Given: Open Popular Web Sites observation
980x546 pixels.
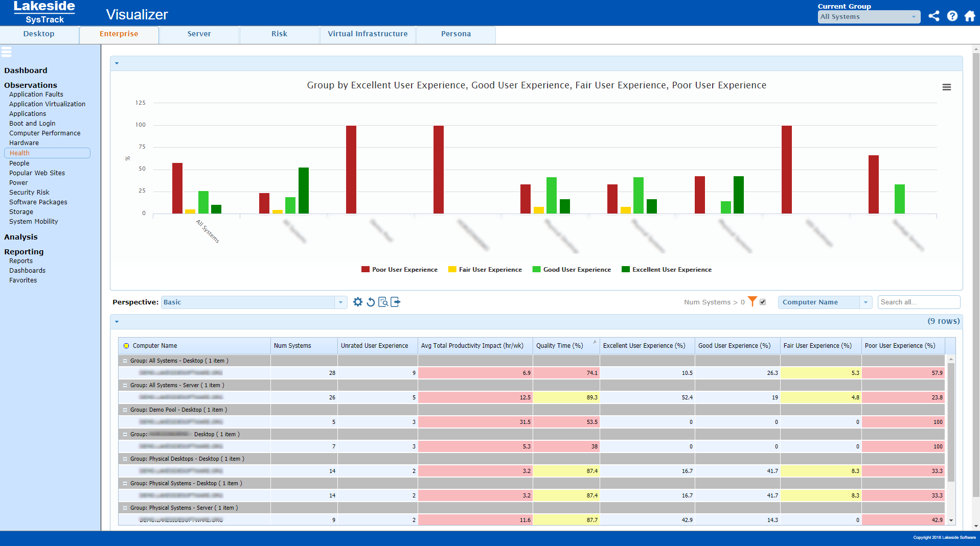Looking at the screenshot, I should 37,173.
